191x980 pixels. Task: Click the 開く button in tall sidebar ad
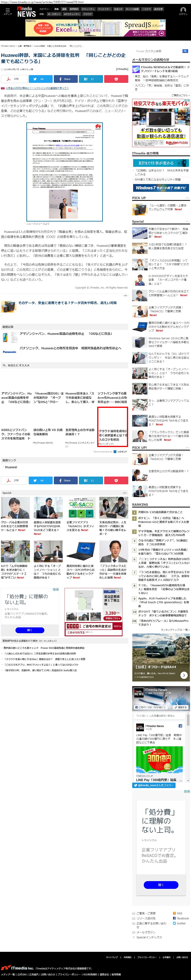pyautogui.click(x=161, y=885)
